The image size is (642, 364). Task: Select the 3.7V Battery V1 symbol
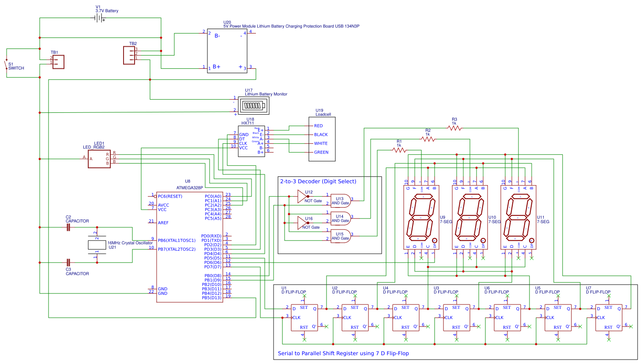click(99, 18)
